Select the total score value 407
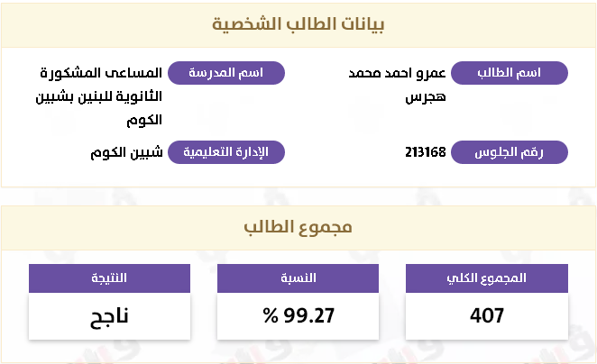Screen dimensions: 597x364 (x=487, y=316)
